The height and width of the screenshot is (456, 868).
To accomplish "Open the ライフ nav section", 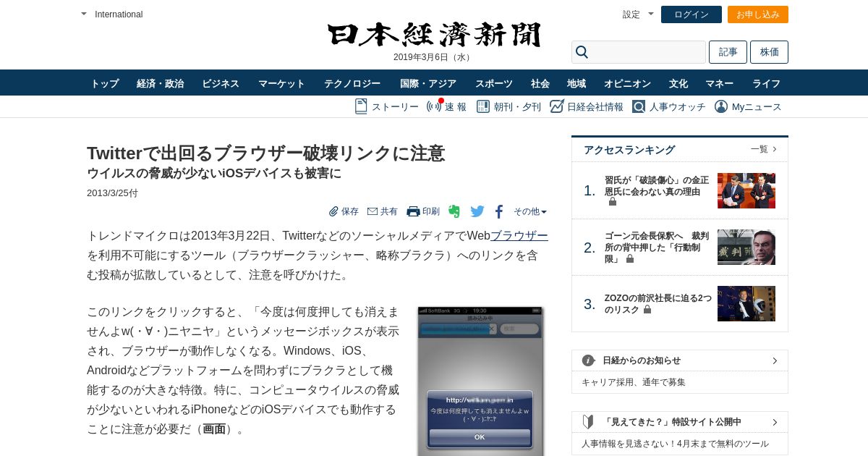I will [767, 83].
